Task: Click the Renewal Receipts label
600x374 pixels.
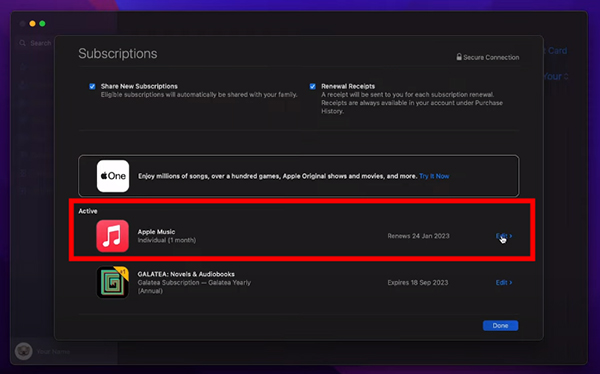Action: point(348,86)
